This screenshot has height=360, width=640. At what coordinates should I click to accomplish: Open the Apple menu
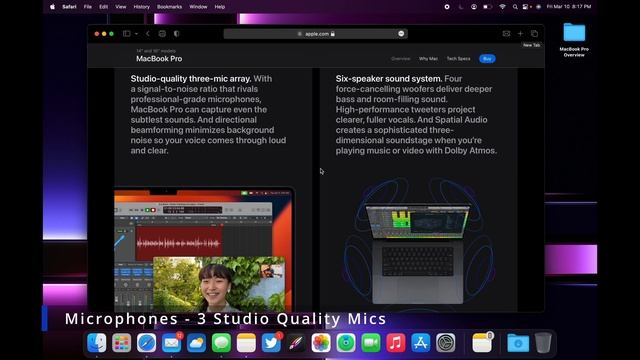(x=53, y=7)
